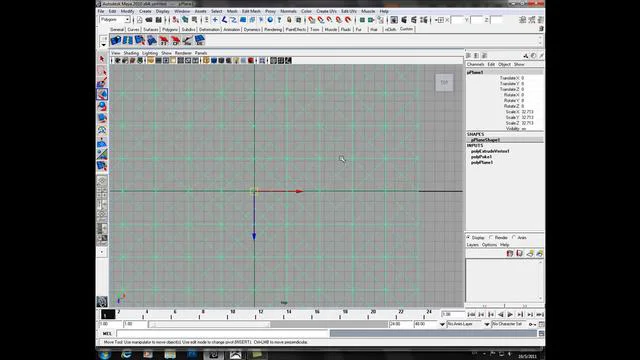Viewport: 640px width, 360px height.
Task: Select the polyExtrudeVertex1 input node
Action: point(490,151)
